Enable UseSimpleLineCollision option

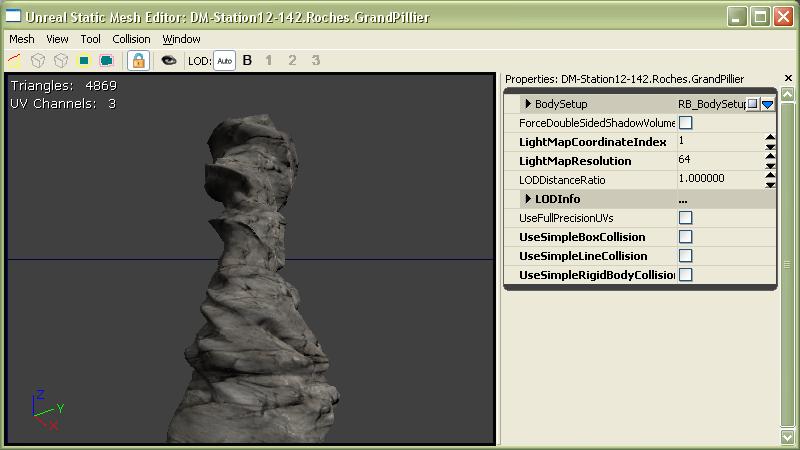point(686,256)
